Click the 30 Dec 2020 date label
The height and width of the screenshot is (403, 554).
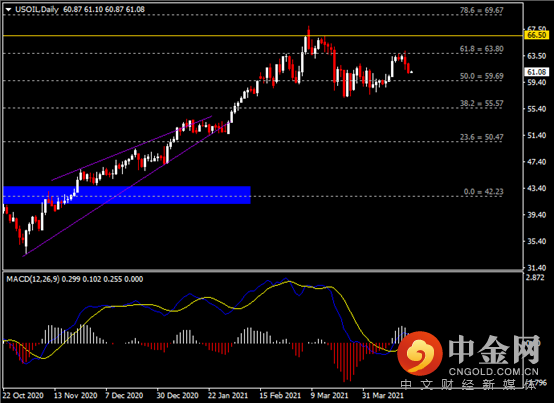pos(177,395)
